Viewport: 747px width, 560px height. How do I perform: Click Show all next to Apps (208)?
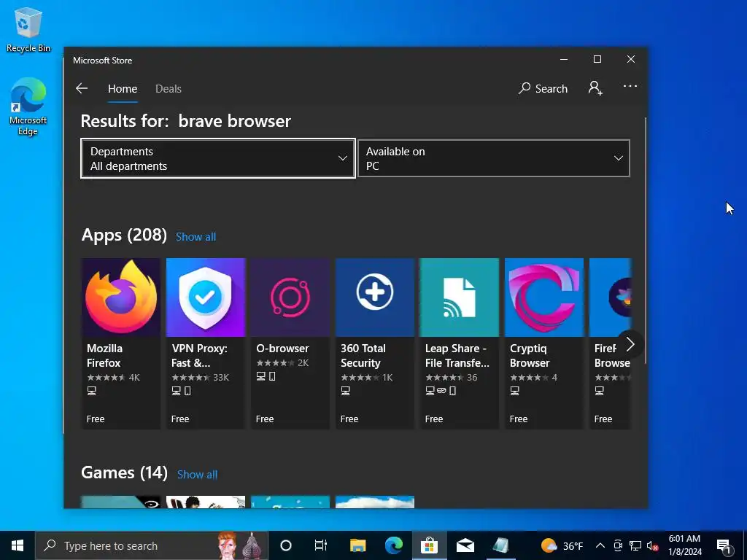196,237
